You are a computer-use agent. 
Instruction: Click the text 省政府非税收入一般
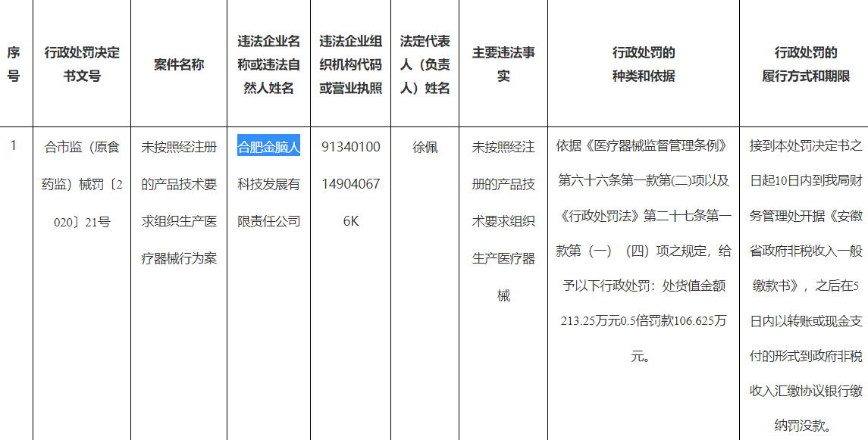pos(805,251)
